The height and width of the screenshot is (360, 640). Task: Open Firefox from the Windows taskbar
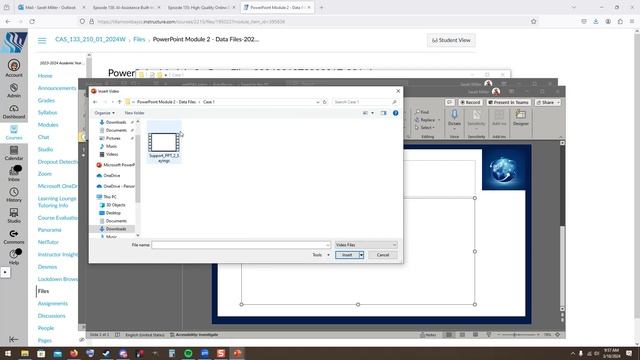tap(73, 353)
